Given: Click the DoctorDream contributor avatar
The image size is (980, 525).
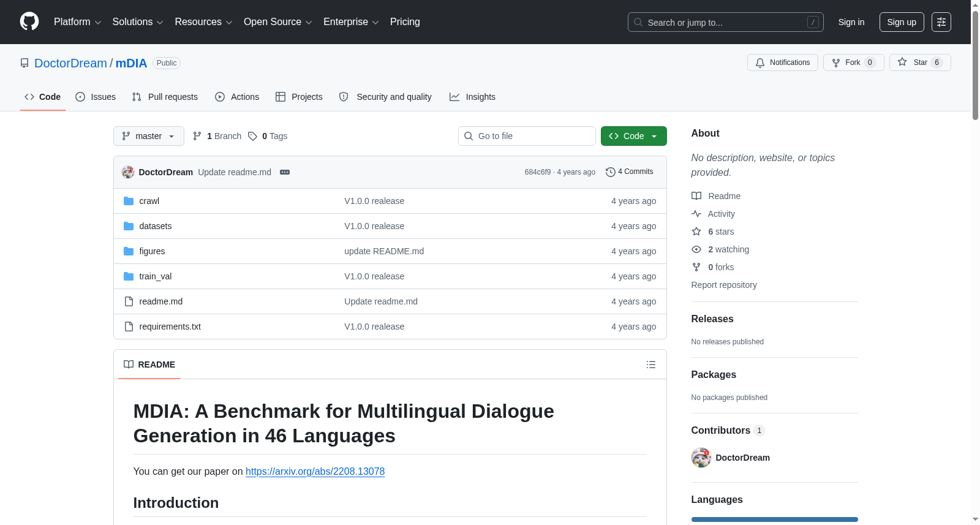Looking at the screenshot, I should pos(701,458).
